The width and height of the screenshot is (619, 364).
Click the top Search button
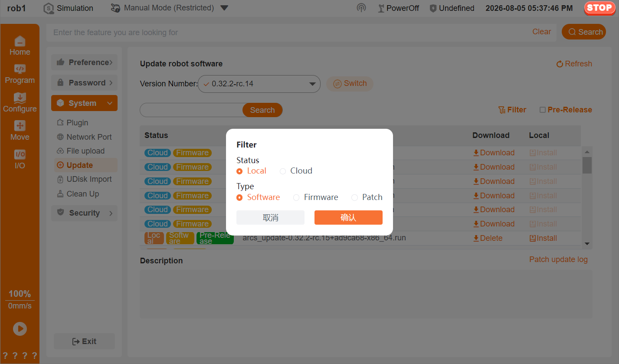click(x=584, y=32)
